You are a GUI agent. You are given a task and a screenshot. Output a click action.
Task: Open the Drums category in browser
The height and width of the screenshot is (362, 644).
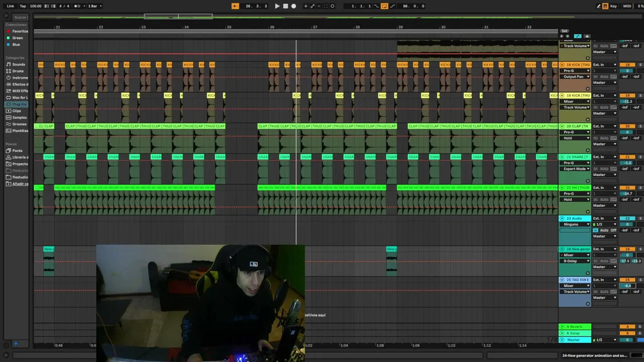tap(18, 71)
